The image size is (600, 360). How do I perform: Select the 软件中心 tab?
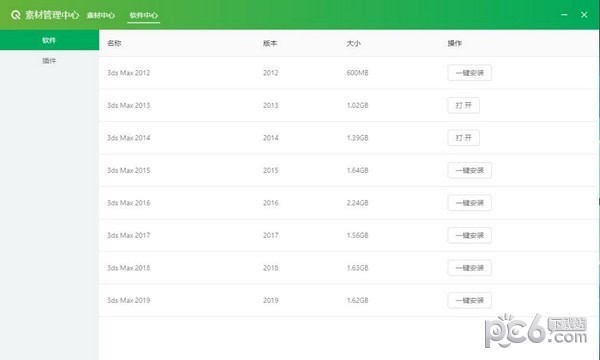pyautogui.click(x=143, y=15)
